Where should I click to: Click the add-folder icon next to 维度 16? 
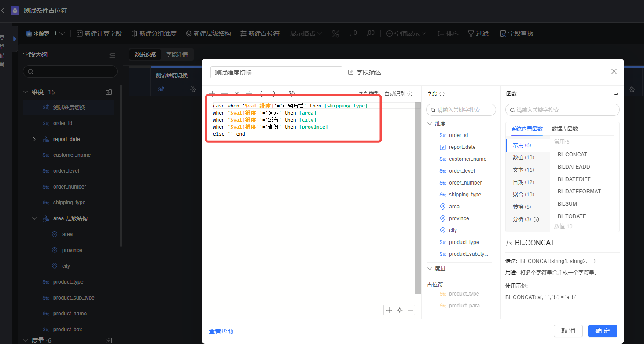click(x=109, y=92)
